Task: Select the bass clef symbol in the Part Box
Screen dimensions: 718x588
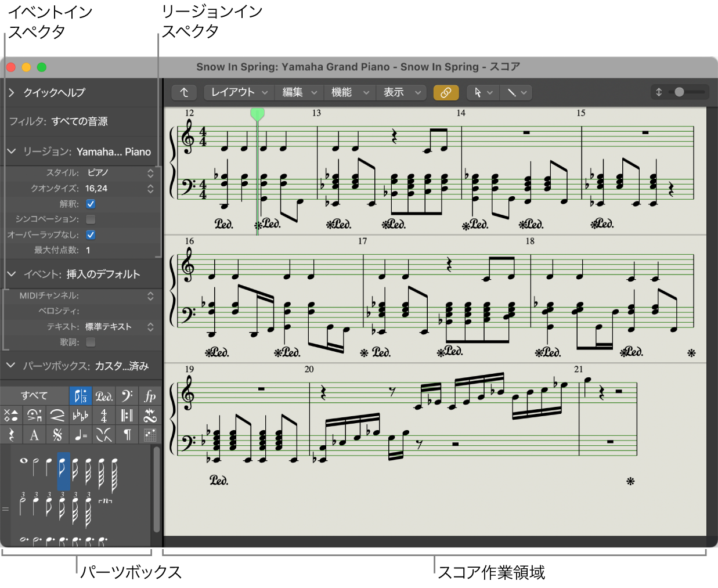Action: pyautogui.click(x=127, y=396)
